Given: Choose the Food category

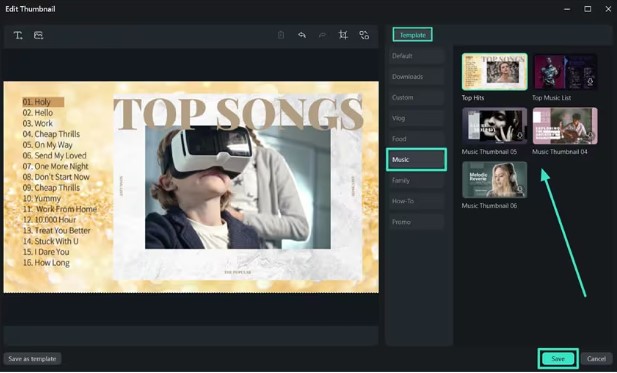Looking at the screenshot, I should 416,139.
